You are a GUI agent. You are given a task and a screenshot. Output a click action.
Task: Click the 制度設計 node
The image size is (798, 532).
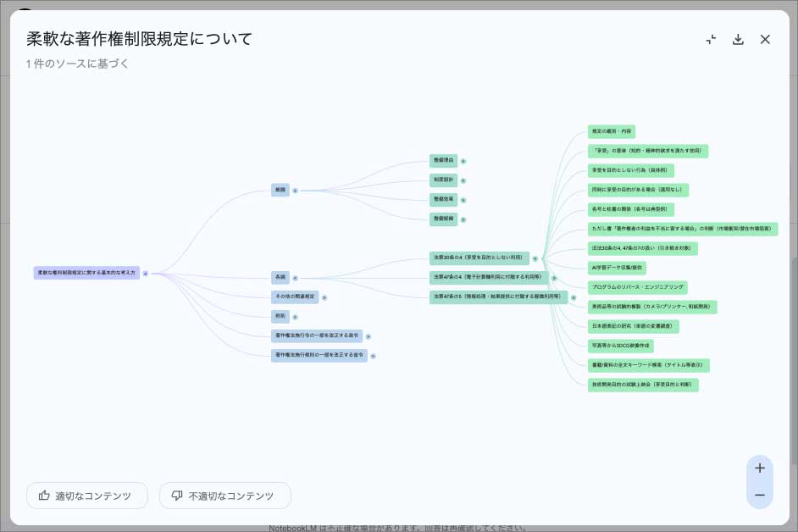(x=444, y=180)
